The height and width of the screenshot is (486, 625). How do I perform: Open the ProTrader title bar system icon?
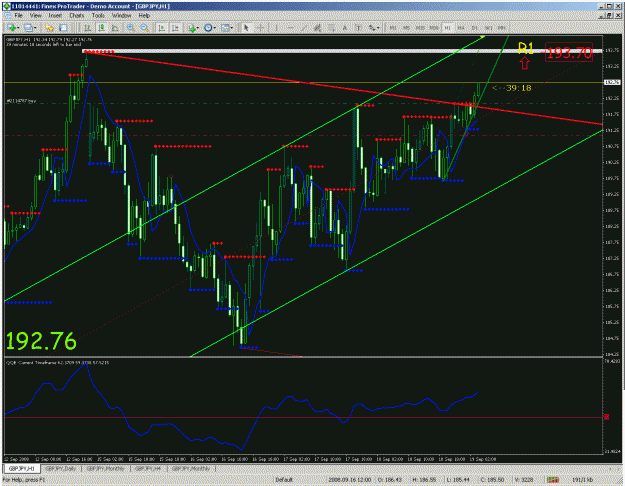[x=6, y=6]
